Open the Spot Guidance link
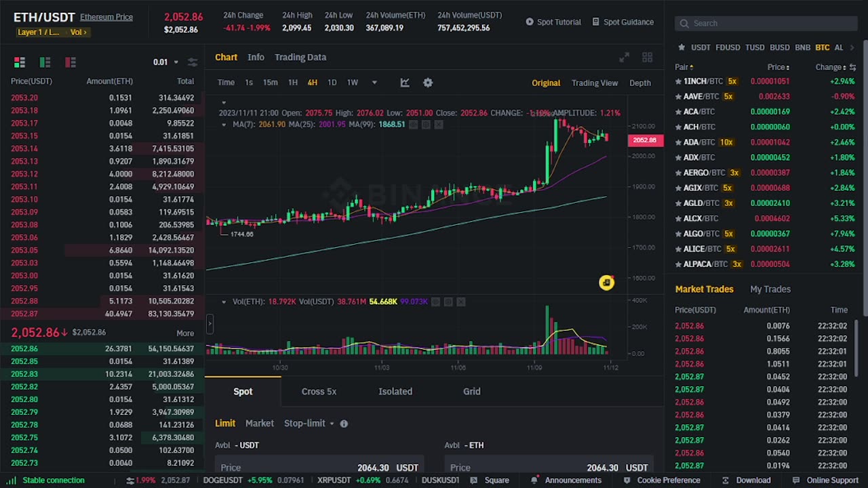868x488 pixels. (623, 22)
